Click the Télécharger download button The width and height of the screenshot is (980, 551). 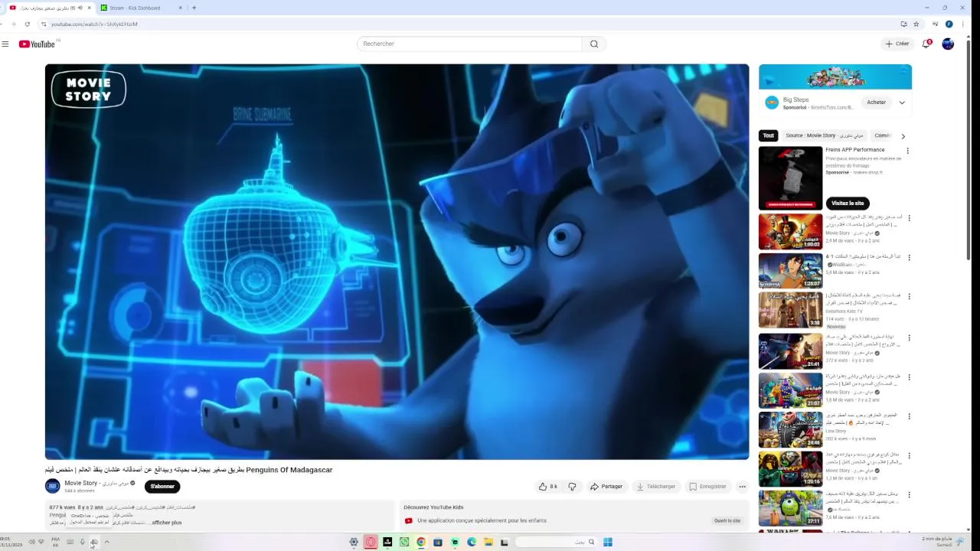click(x=656, y=486)
